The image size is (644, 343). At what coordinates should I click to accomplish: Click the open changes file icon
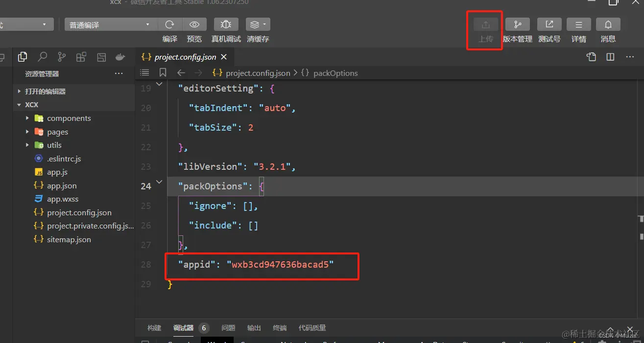(x=592, y=57)
